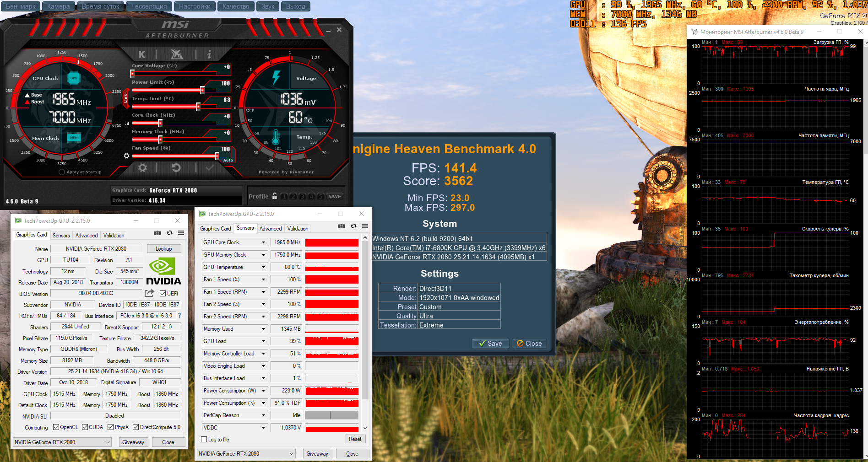The image size is (868, 462).
Task: Click the Kombustor K icon in Afterburner
Action: click(x=142, y=54)
